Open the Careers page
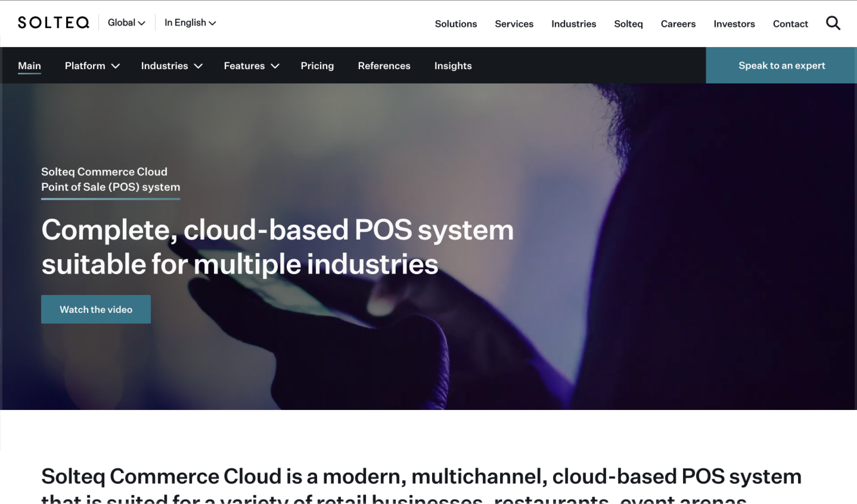The width and height of the screenshot is (857, 504). click(x=678, y=24)
